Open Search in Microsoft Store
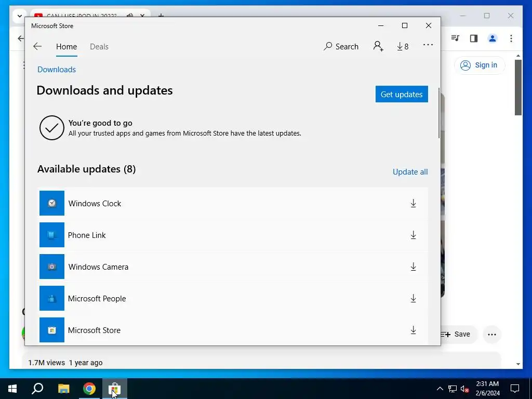532x399 pixels. 341,46
